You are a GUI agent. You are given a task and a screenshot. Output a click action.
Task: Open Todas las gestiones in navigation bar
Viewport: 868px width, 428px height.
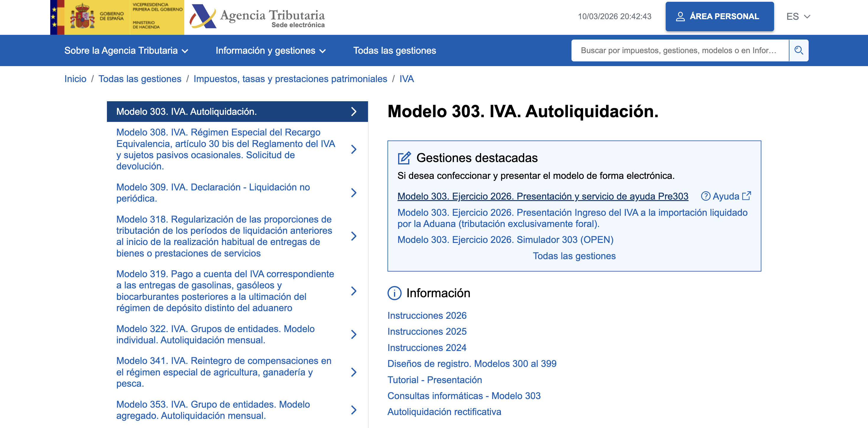pyautogui.click(x=394, y=50)
